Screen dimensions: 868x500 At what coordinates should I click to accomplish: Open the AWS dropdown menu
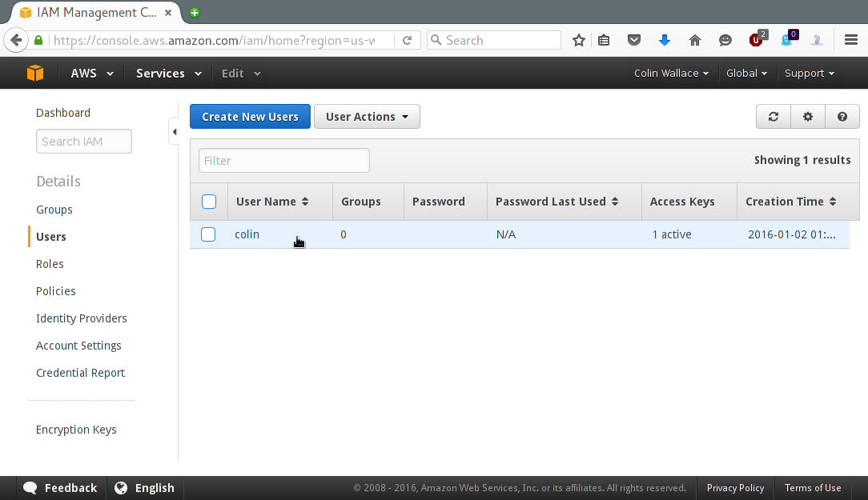[92, 73]
